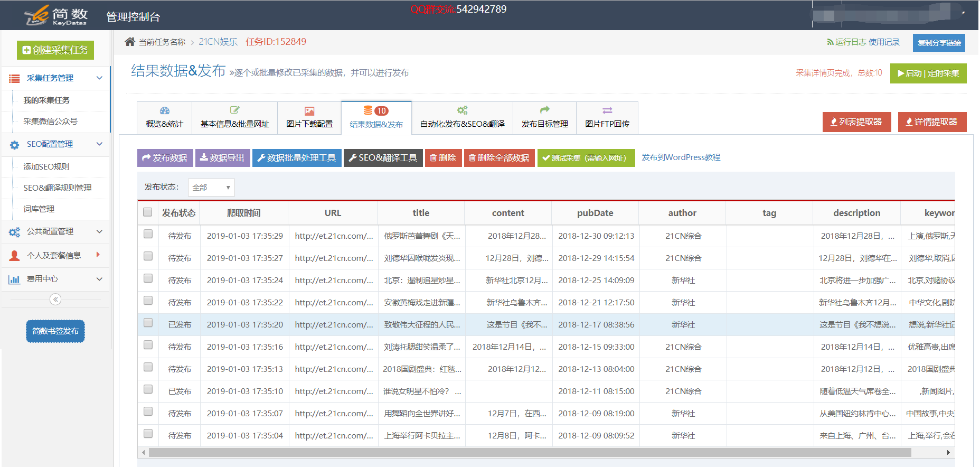Click the 个人及套餐信息 user icon

point(14,256)
